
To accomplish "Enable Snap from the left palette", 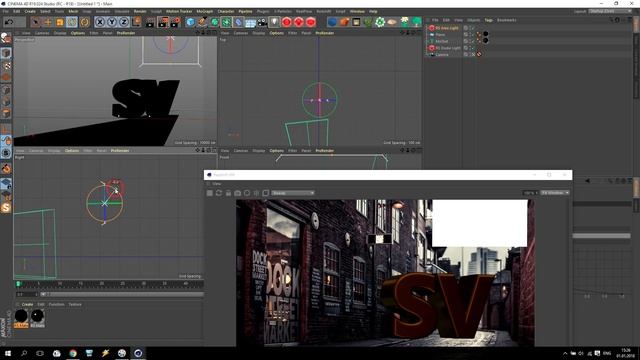I will click(x=6, y=168).
